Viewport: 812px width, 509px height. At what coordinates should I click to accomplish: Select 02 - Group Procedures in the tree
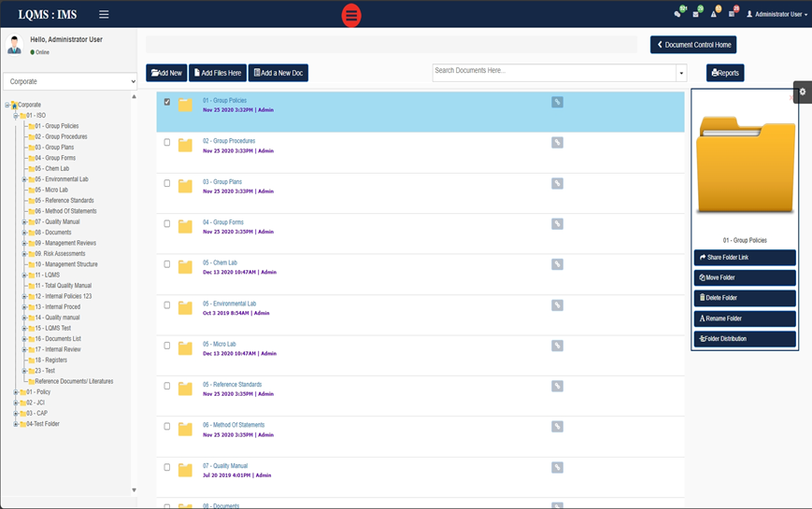(61, 136)
